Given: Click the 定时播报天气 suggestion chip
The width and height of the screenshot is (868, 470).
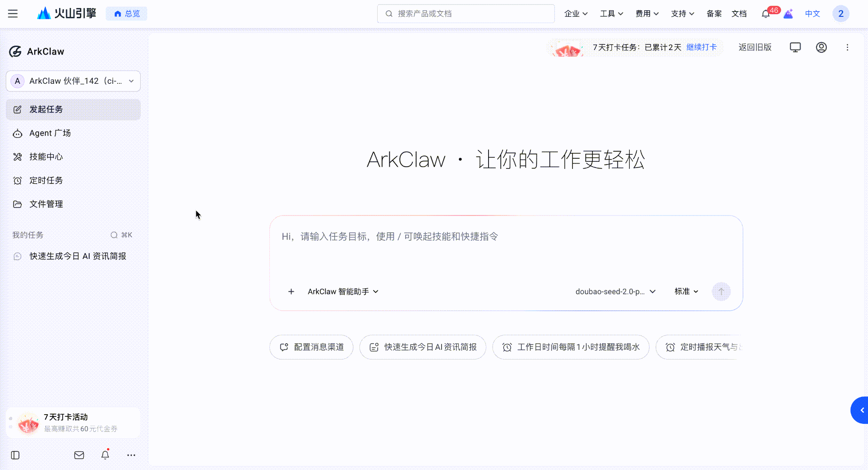Looking at the screenshot, I should pos(699,347).
